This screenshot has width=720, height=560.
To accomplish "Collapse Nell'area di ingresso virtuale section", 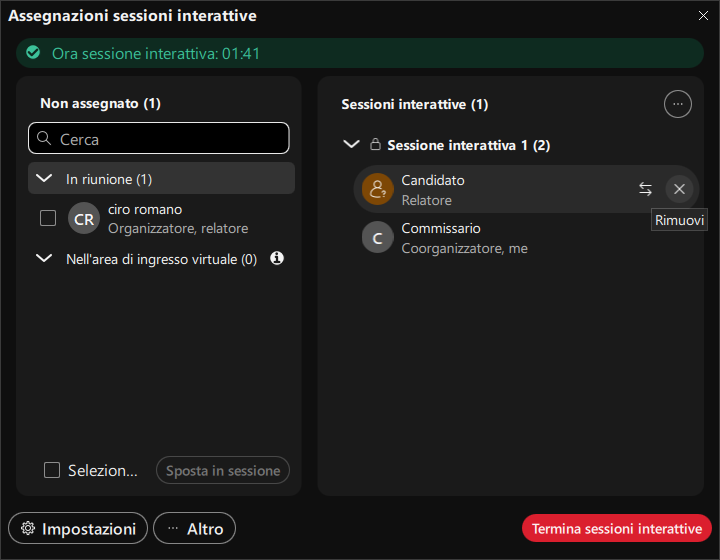I will click(x=44, y=258).
